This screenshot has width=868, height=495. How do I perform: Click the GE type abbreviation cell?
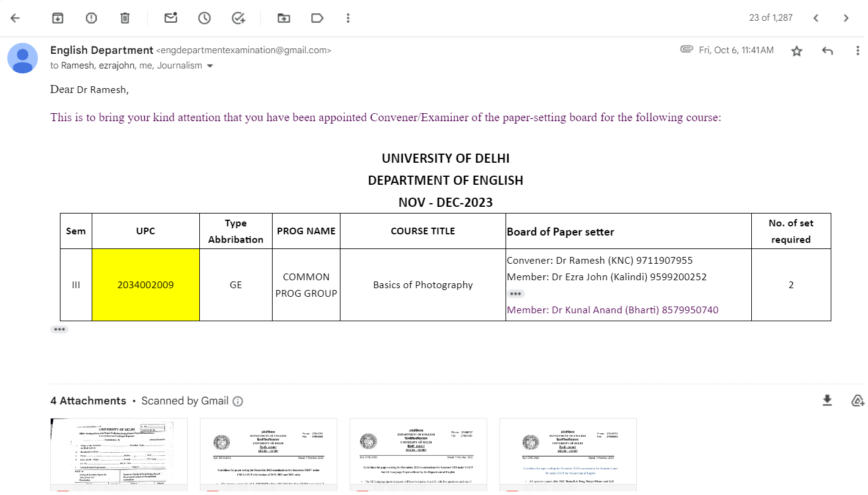click(236, 285)
